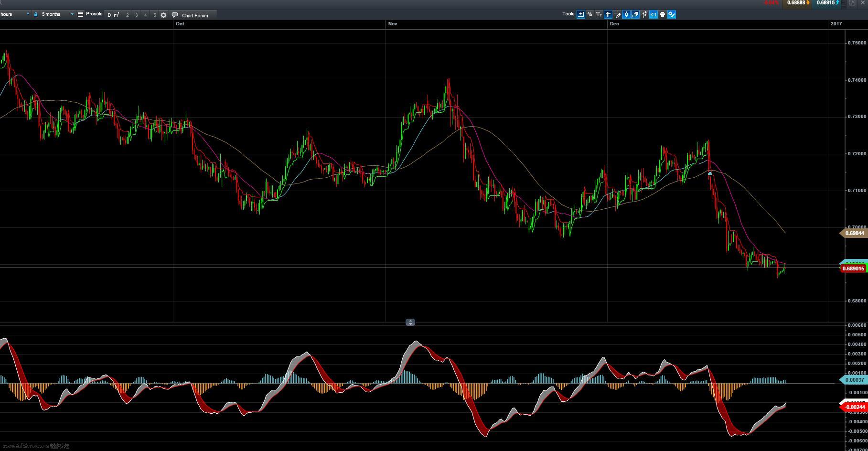Click the MACD value label -0.00244
Screen dimensions: 868x451
[853, 408]
